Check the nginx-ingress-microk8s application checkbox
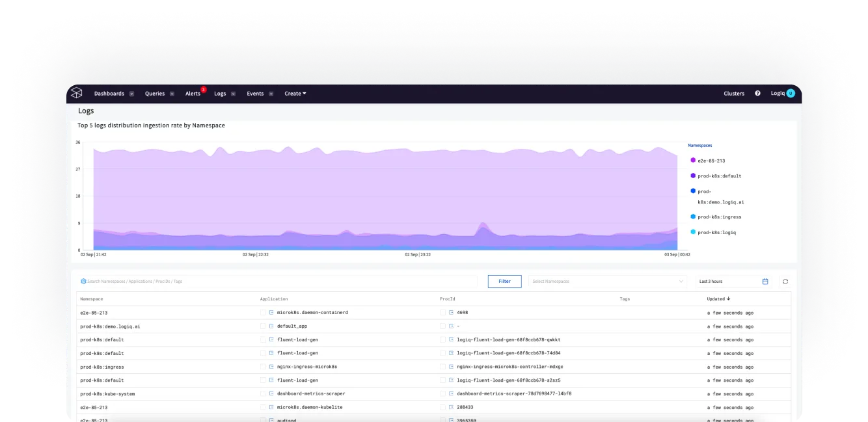 (263, 367)
